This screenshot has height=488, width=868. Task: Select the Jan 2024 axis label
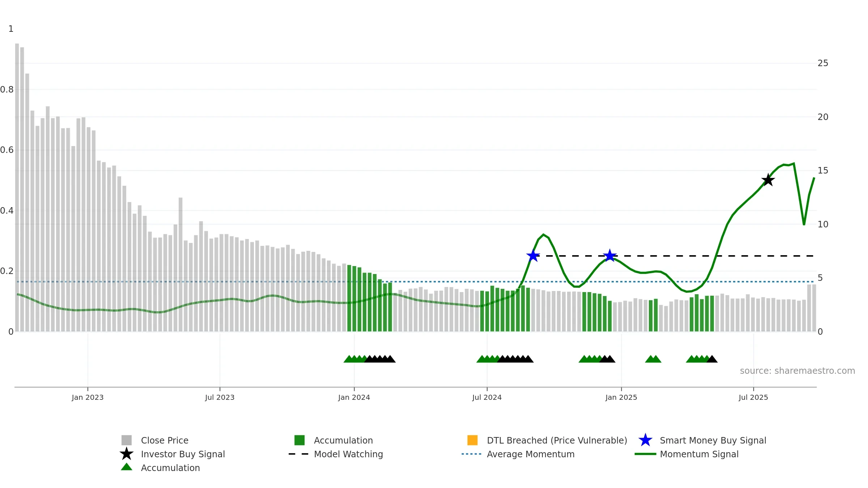[x=354, y=398]
